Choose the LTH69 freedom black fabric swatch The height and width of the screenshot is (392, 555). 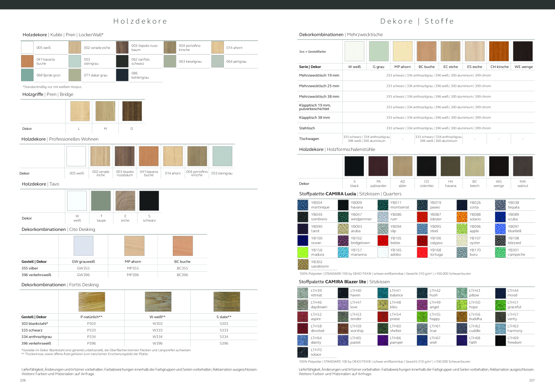tap(500, 341)
